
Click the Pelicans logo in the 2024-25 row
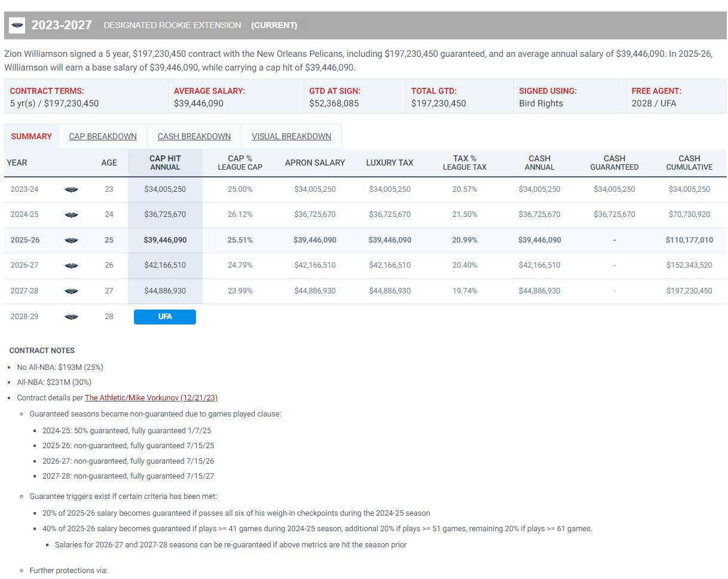click(x=71, y=215)
